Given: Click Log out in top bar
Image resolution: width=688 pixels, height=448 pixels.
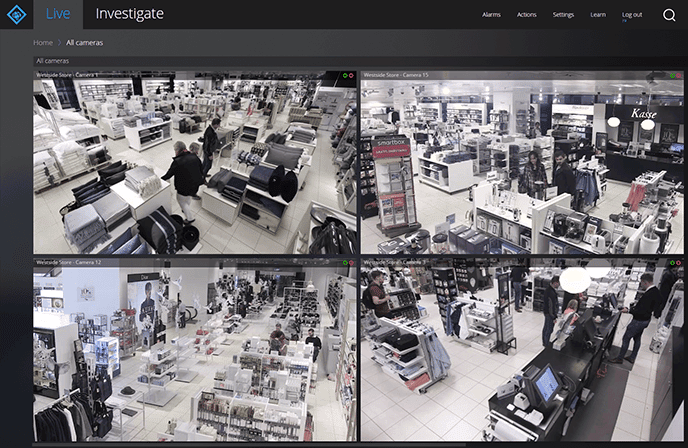Looking at the screenshot, I should pos(632,15).
